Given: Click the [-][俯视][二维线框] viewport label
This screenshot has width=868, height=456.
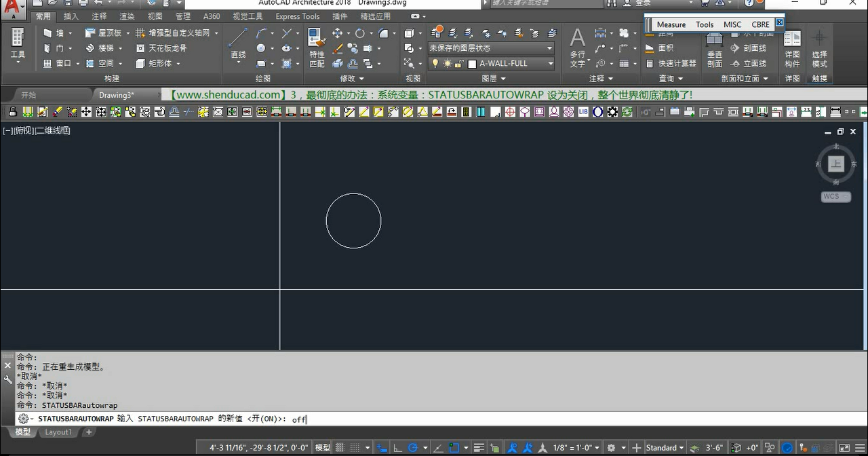Looking at the screenshot, I should tap(37, 130).
